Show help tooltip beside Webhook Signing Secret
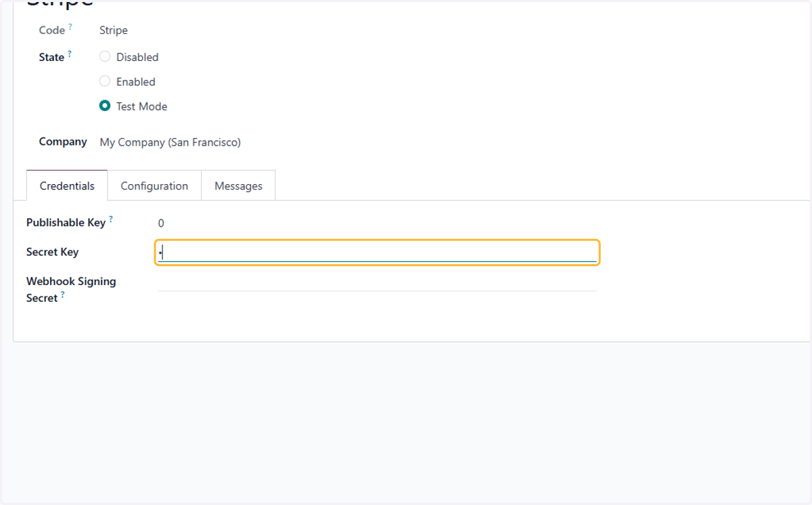This screenshot has width=812, height=505. [63, 294]
